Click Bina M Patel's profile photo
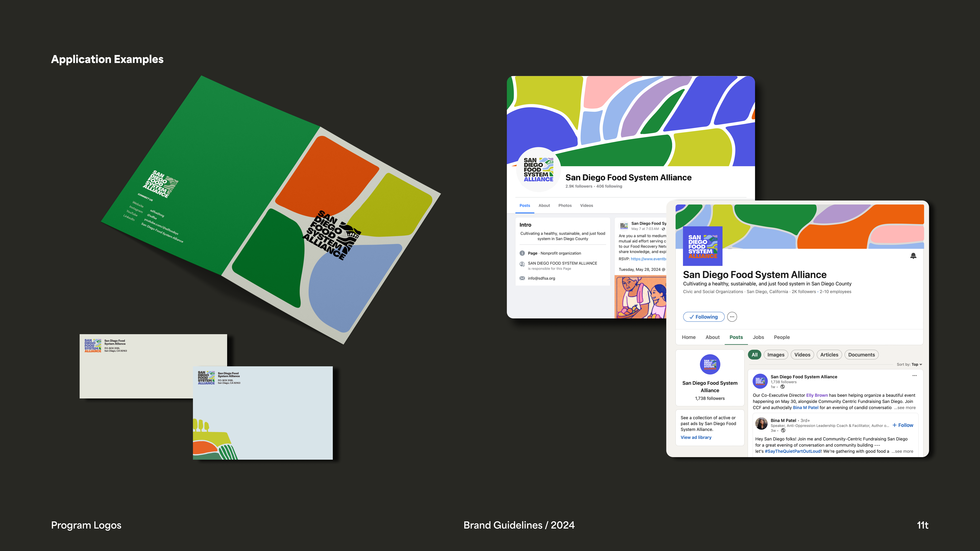Screen dimensions: 980x551 tap(761, 424)
